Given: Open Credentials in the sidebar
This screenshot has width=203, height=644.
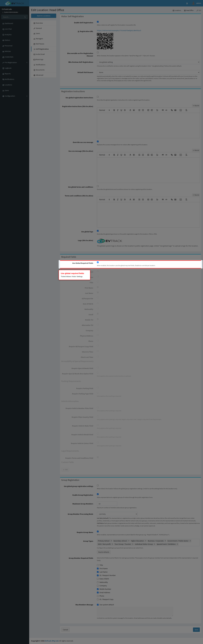Looking at the screenshot, I should (14, 57).
